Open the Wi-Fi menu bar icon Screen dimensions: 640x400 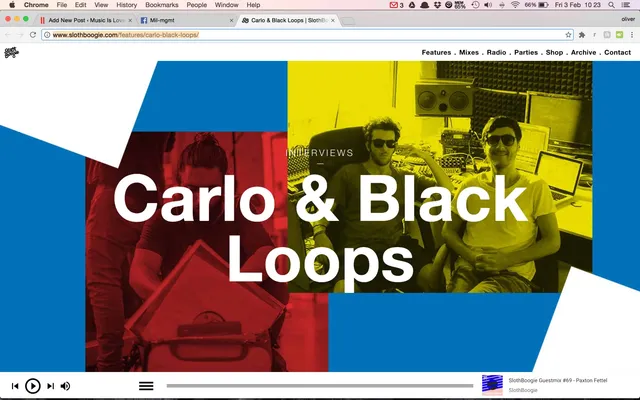(515, 5)
